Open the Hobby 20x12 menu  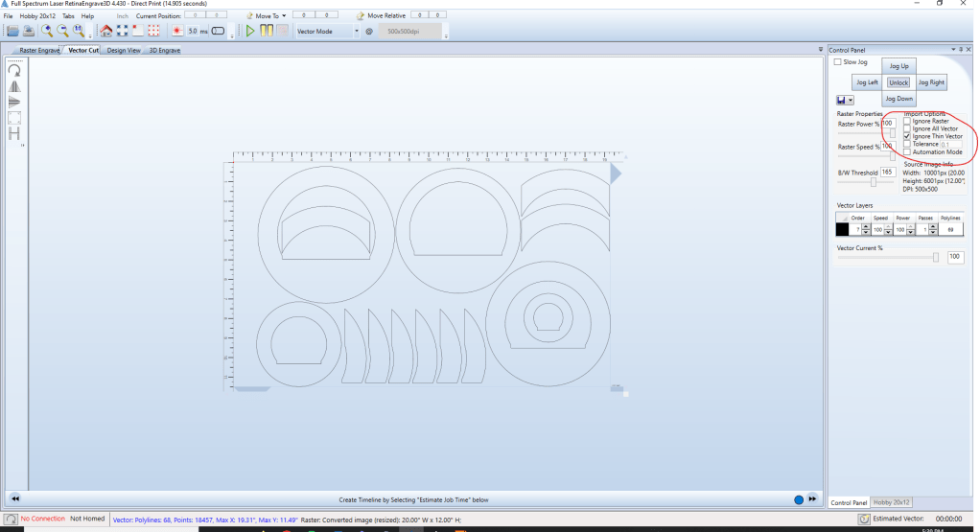pyautogui.click(x=37, y=16)
